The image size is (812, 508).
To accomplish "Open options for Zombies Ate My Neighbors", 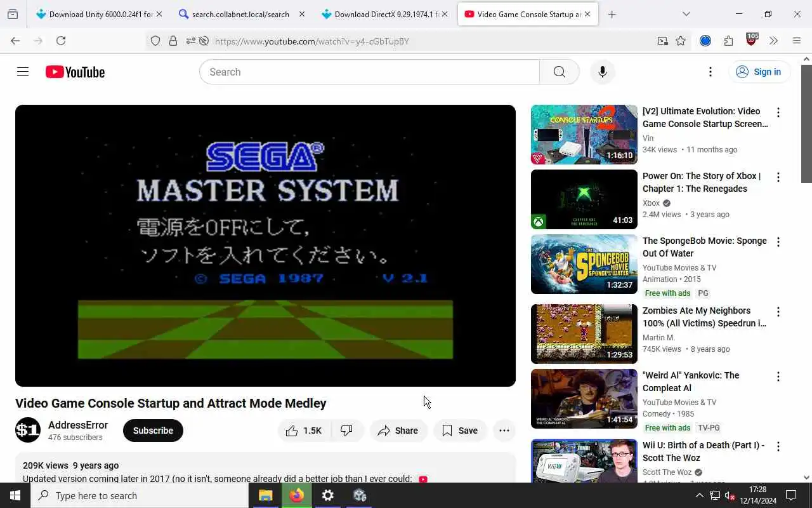I will [778, 312].
